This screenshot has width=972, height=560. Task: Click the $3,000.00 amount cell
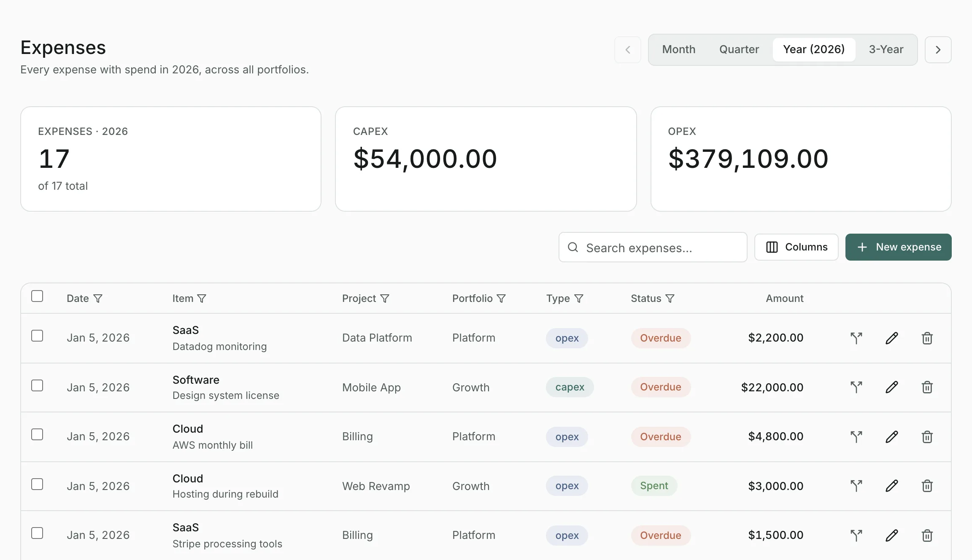775,486
